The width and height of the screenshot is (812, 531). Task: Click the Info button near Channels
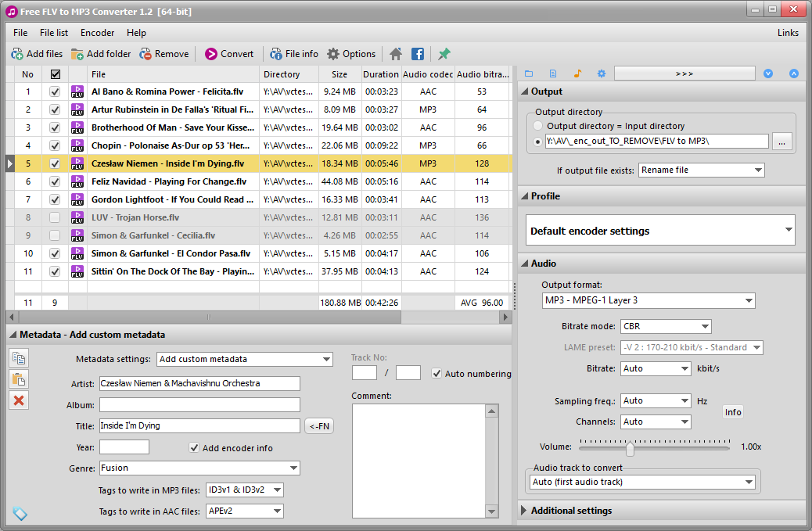click(733, 412)
